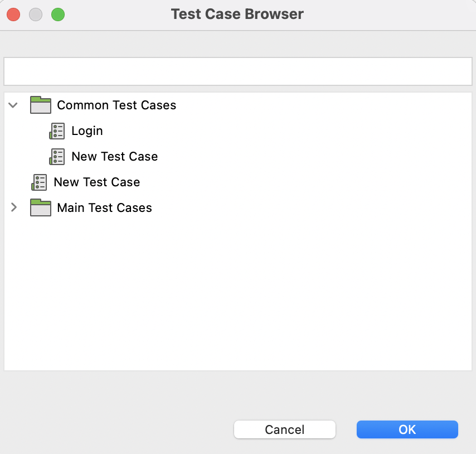Select the top-level New Test Case item
The image size is (476, 454).
(x=96, y=182)
